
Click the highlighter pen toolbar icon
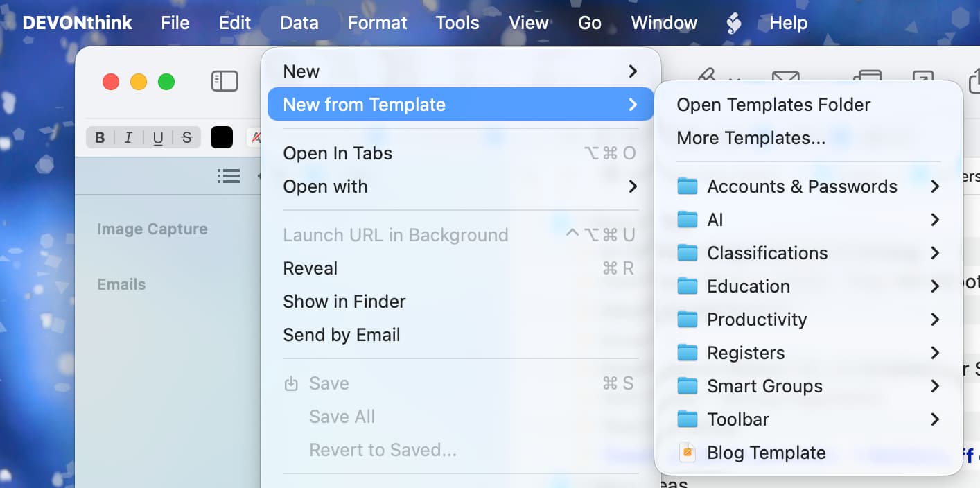click(x=707, y=75)
